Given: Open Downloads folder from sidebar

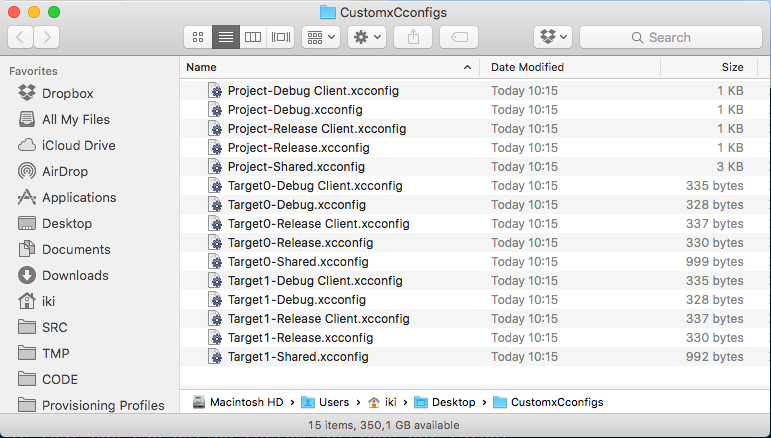Looking at the screenshot, I should (x=75, y=275).
